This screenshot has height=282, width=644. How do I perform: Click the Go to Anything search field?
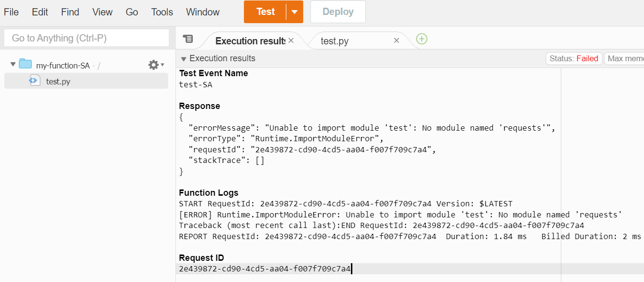[x=86, y=38]
